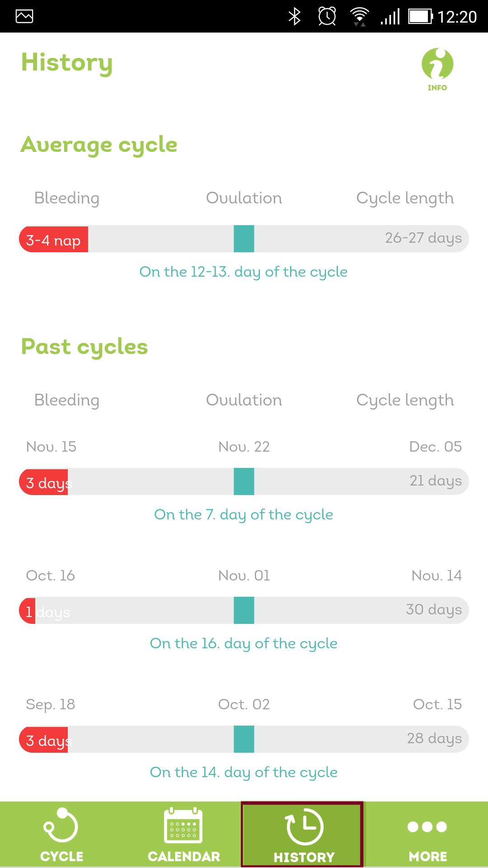The height and width of the screenshot is (868, 488).
Task: Tap the picture notification icon
Action: pos(24,17)
